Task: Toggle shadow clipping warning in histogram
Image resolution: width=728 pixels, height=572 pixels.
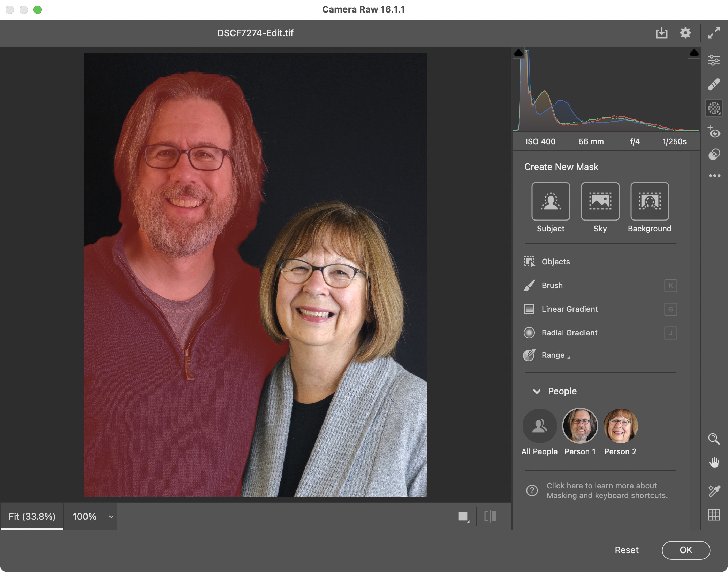Action: (x=518, y=53)
